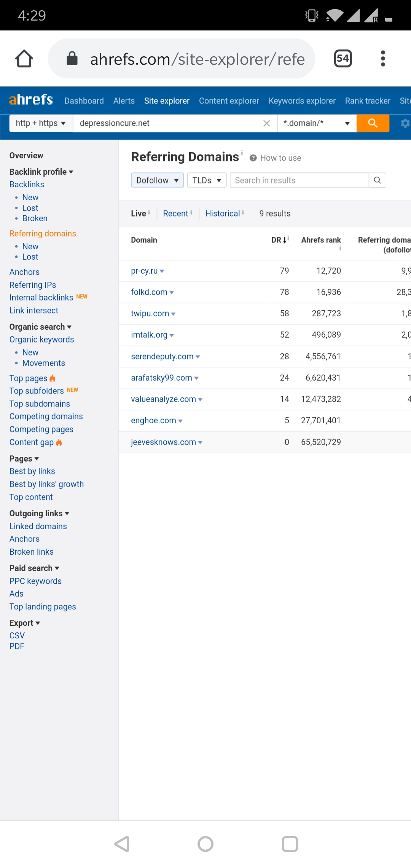Click the search-in-results magnifier icon

click(x=378, y=180)
